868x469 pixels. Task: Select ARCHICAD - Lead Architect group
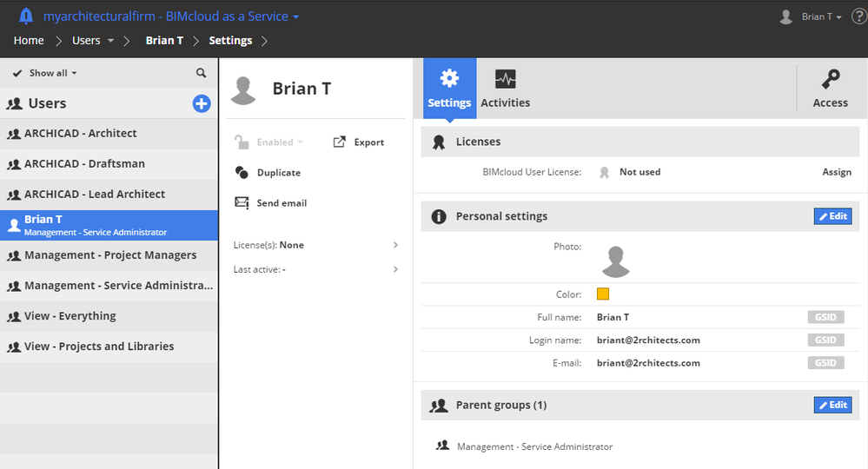tap(109, 195)
